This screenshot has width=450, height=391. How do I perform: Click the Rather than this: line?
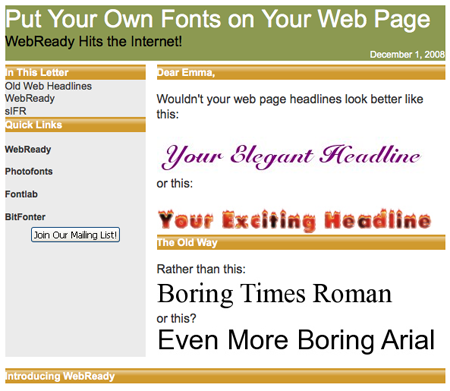(201, 269)
